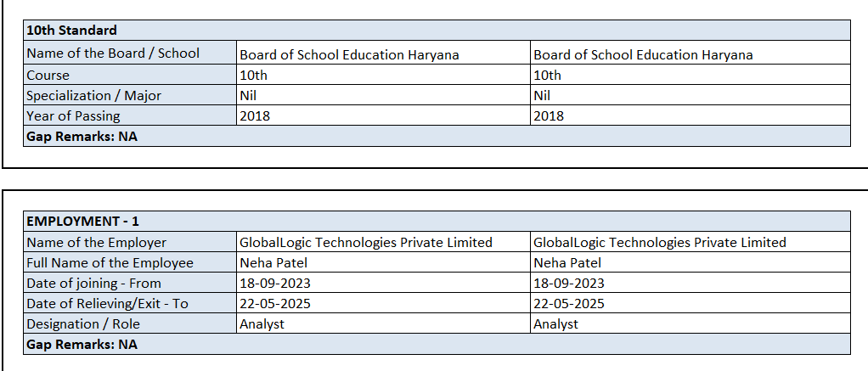Select the Date of joining - From label
868x371 pixels.
coord(93,283)
